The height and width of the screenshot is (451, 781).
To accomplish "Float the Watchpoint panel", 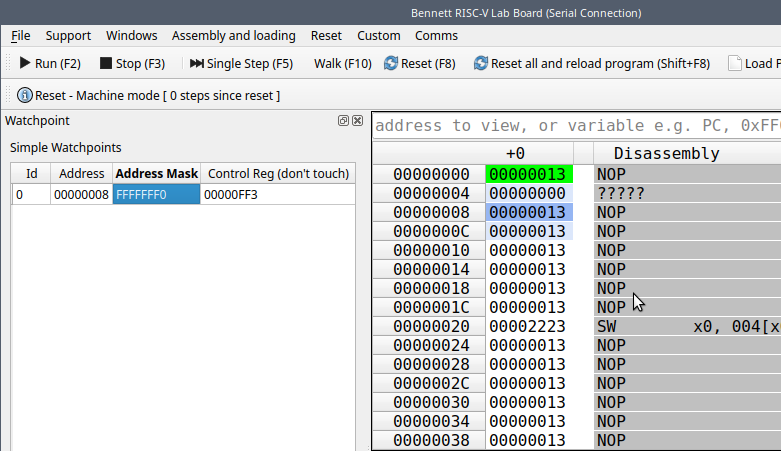I will [x=343, y=120].
